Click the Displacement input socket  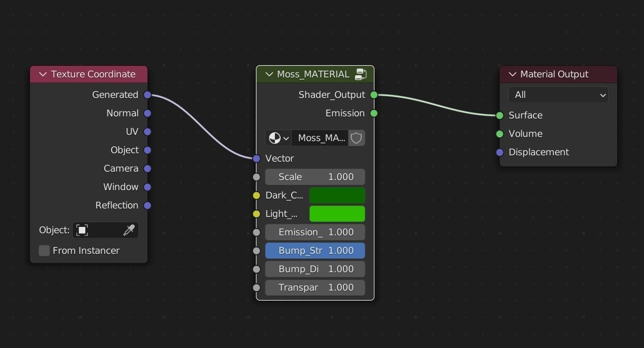pos(500,152)
